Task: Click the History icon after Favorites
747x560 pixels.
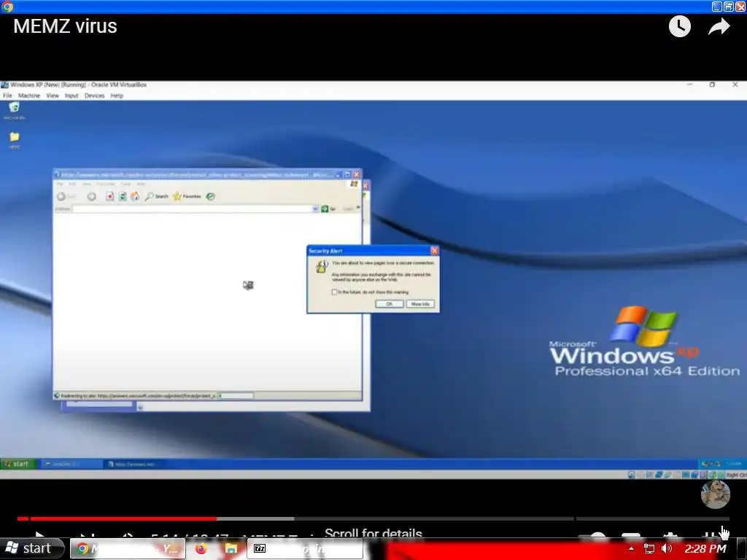Action: pos(210,196)
